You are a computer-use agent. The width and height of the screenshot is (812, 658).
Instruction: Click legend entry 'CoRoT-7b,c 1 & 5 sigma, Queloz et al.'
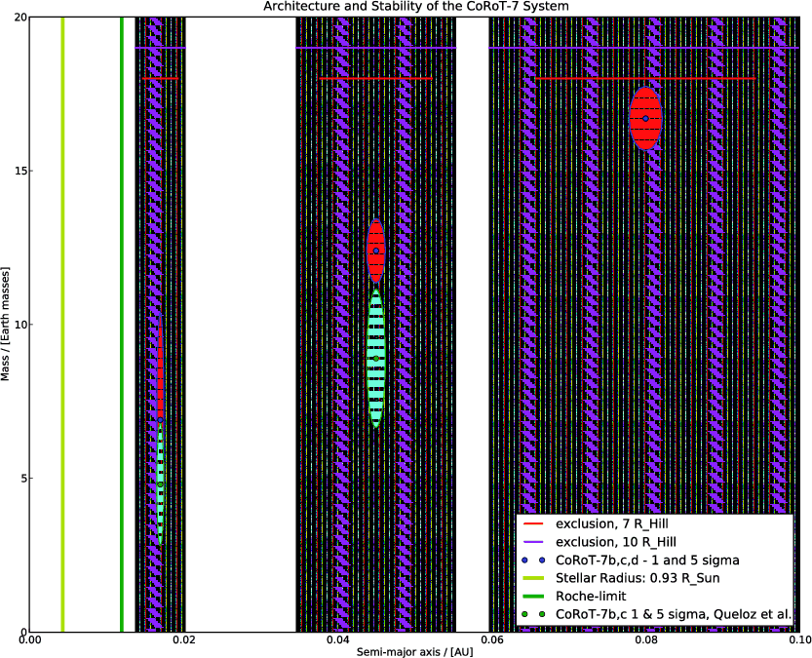674,614
